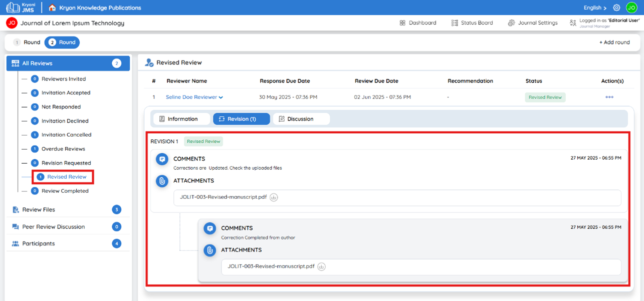Click the red JO journal badge
Image resolution: width=644 pixels, height=301 pixels.
coord(12,23)
